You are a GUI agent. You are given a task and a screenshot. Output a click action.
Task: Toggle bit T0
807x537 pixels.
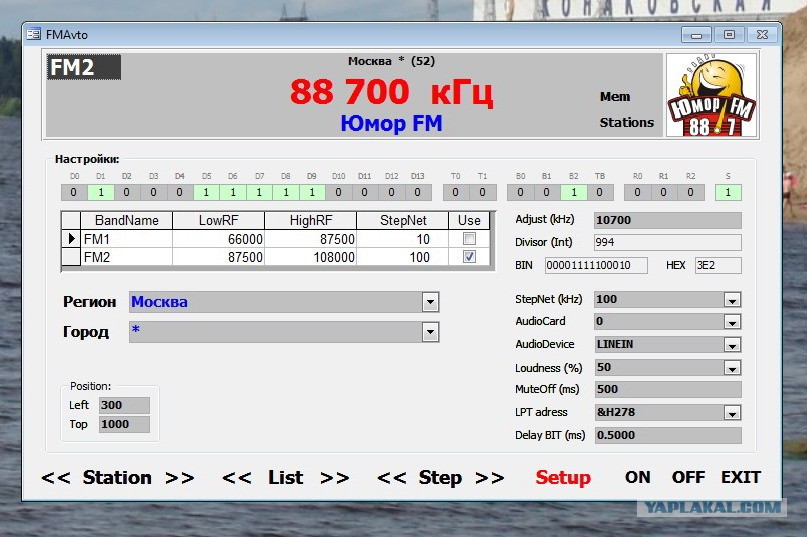(x=455, y=193)
